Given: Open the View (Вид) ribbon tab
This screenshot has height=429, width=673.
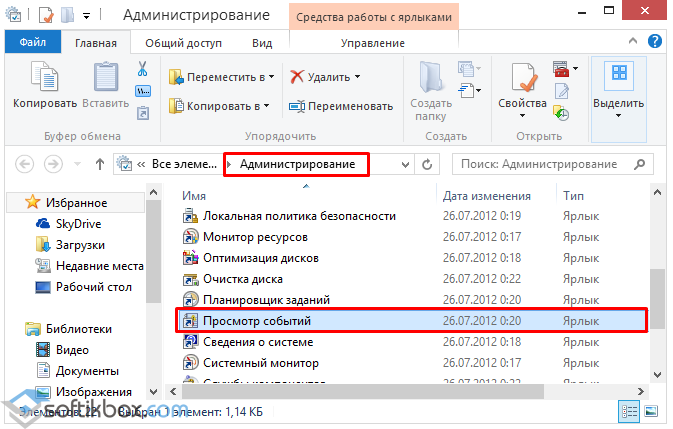Looking at the screenshot, I should tap(262, 43).
